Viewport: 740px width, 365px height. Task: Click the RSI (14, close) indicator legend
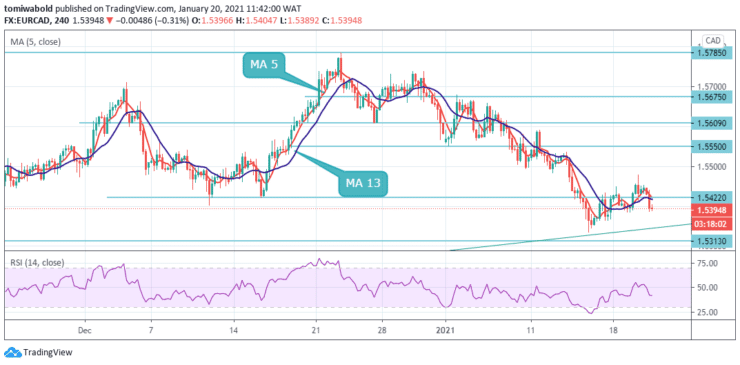pyautogui.click(x=37, y=262)
